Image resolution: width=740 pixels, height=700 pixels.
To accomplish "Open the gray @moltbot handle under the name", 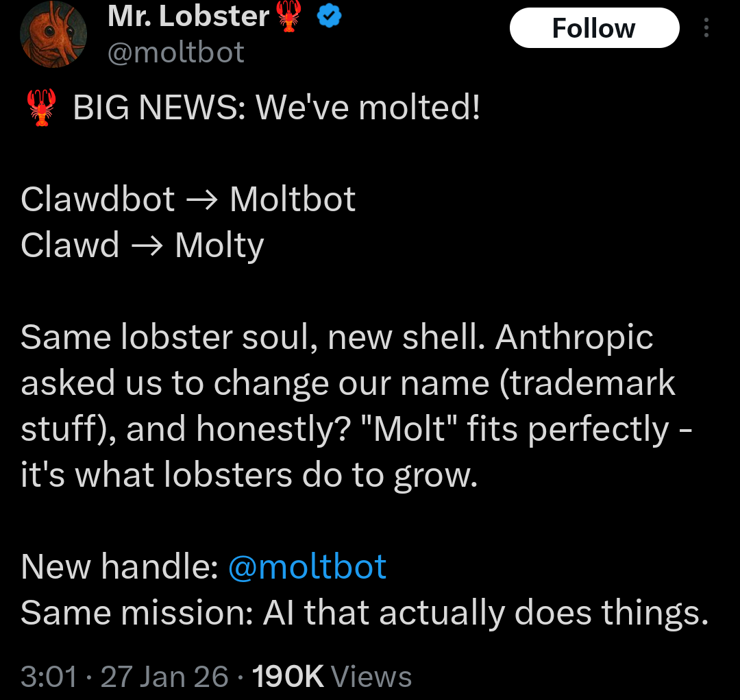I will tap(175, 52).
